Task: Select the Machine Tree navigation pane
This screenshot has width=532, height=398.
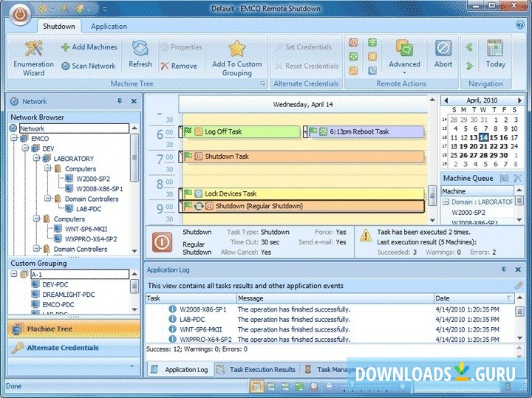Action: pyautogui.click(x=74, y=329)
